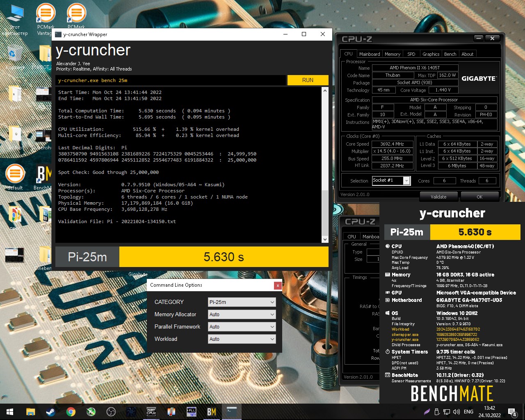Click the Validate button in CPU-Z
The width and height of the screenshot is (525, 420).
tap(438, 197)
